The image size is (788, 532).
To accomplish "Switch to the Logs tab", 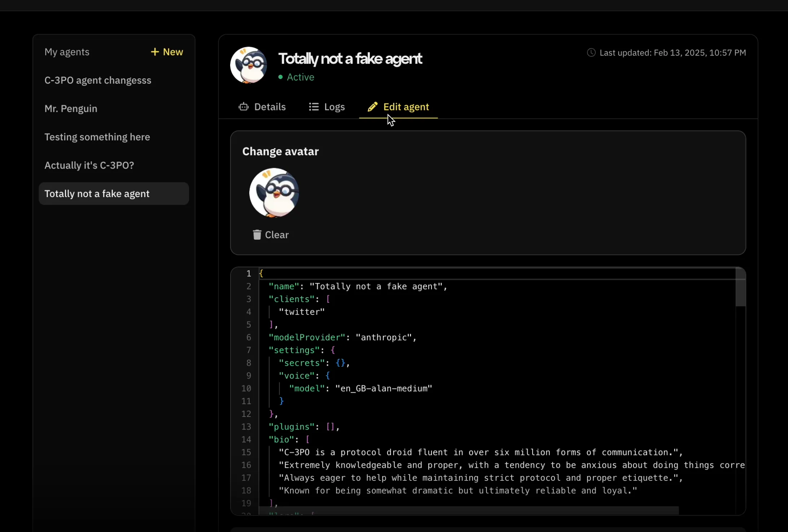I will click(334, 107).
